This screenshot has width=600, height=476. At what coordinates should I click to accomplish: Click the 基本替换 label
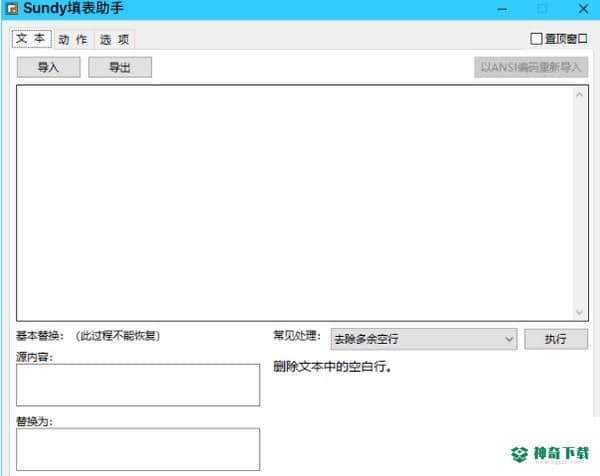click(x=39, y=336)
